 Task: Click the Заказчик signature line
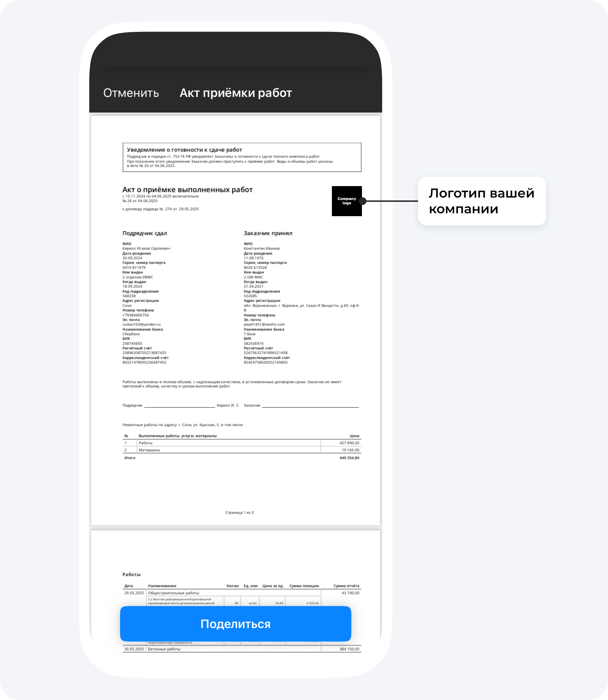pyautogui.click(x=310, y=406)
